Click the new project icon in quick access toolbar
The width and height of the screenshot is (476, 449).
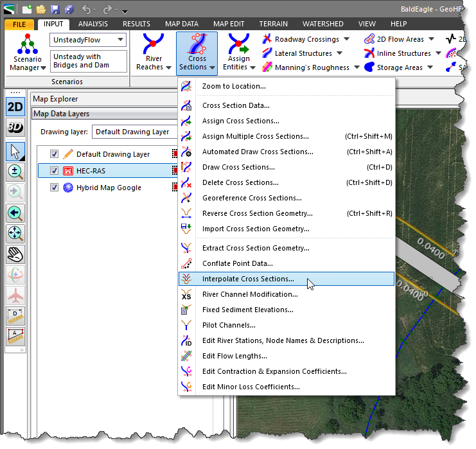pyautogui.click(x=27, y=10)
